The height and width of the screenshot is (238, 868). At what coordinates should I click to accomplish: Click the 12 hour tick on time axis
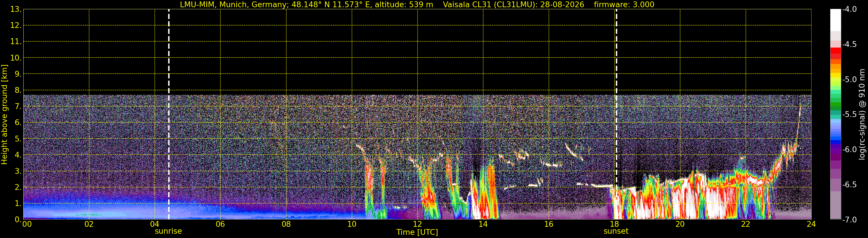click(417, 224)
